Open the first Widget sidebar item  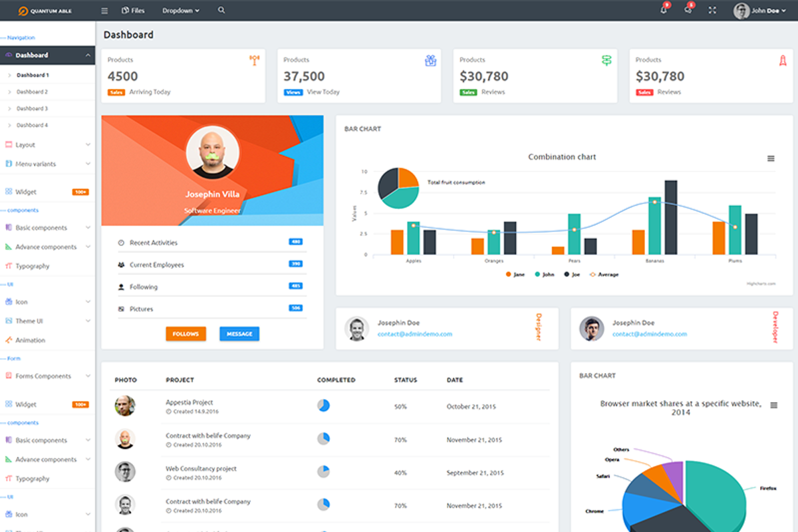pyautogui.click(x=47, y=192)
